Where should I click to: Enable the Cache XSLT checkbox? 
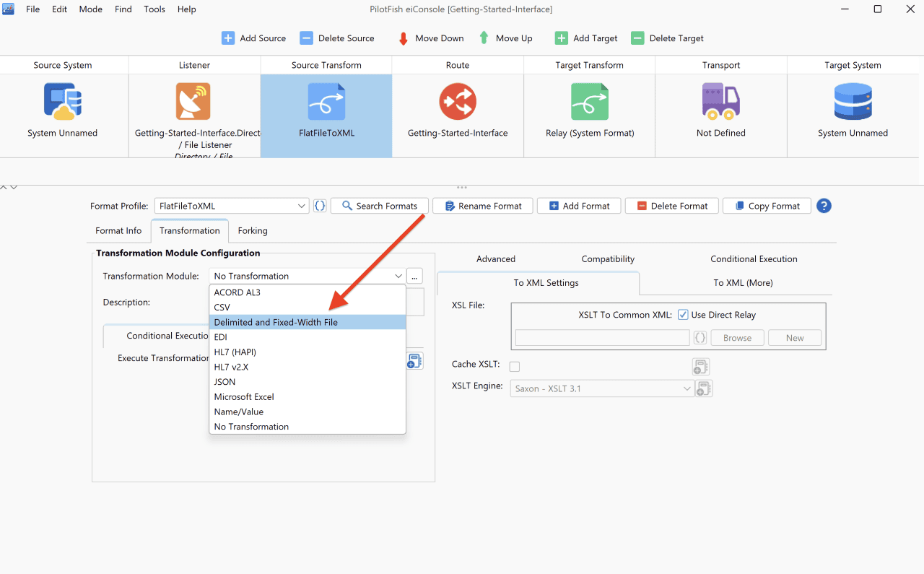pyautogui.click(x=515, y=367)
